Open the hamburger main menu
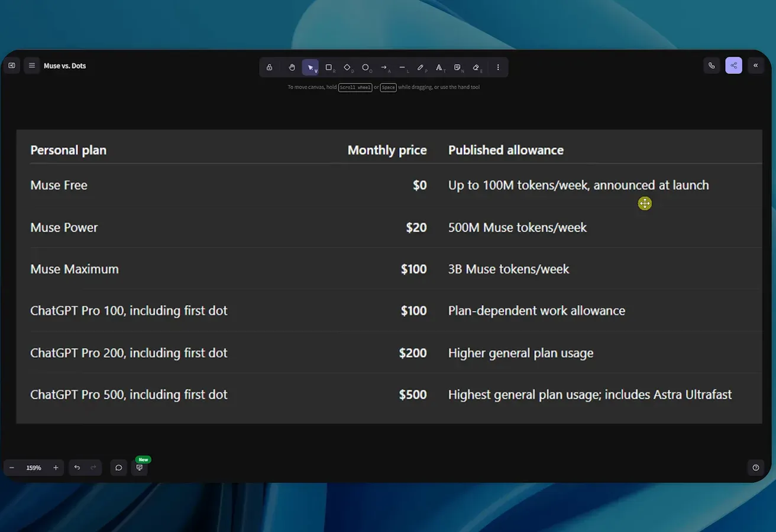 32,66
